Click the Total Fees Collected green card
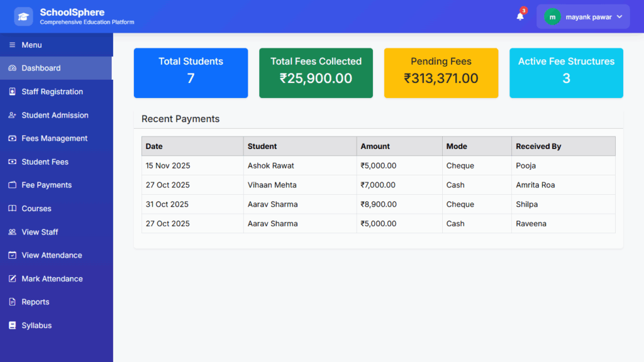 (316, 73)
